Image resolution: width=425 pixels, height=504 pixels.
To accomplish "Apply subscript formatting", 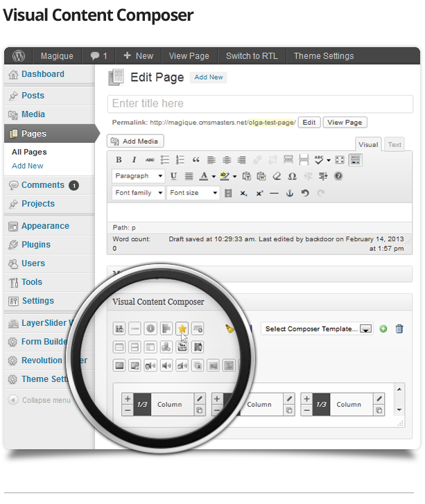I will click(x=243, y=193).
